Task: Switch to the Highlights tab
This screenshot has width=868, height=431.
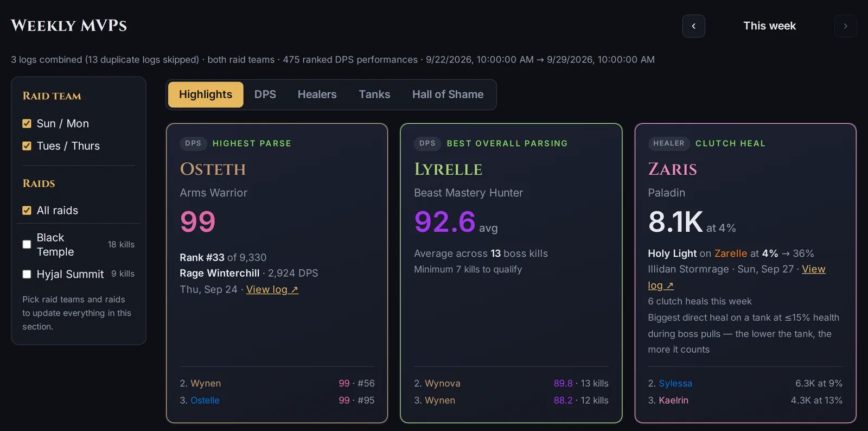Action: pos(206,94)
